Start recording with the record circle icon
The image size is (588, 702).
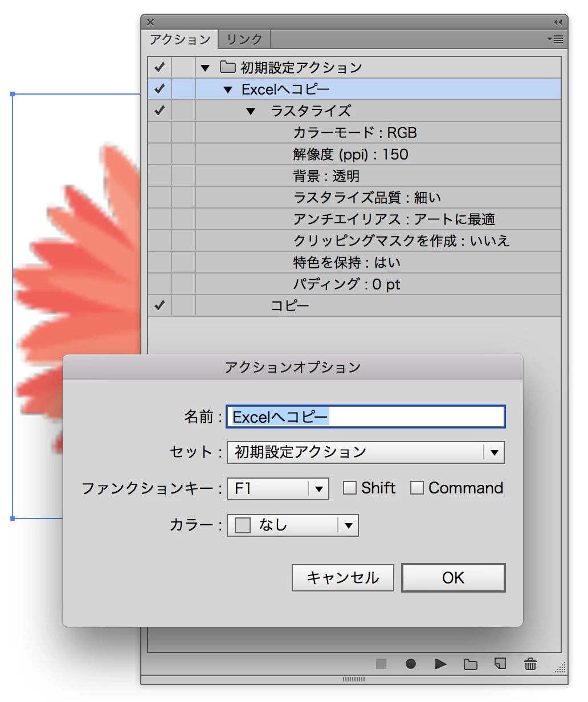411,664
